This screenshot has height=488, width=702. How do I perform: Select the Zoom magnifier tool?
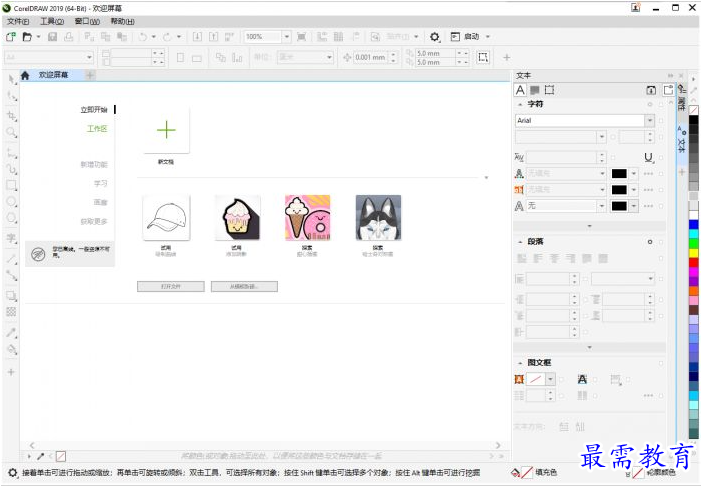[11, 132]
